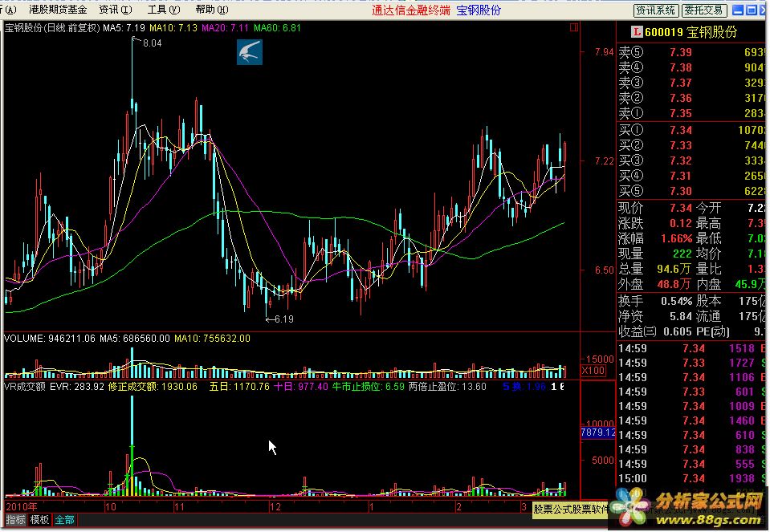Click the 净资 5.84 value

pyautogui.click(x=681, y=316)
